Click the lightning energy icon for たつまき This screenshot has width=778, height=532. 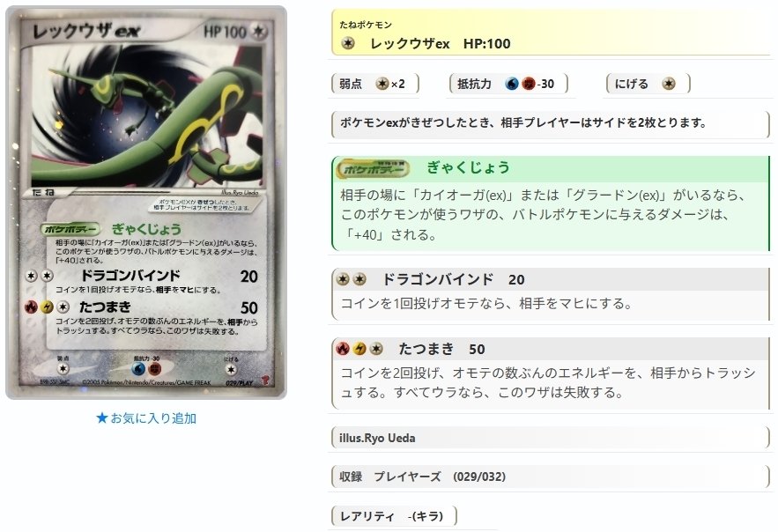coord(359,349)
